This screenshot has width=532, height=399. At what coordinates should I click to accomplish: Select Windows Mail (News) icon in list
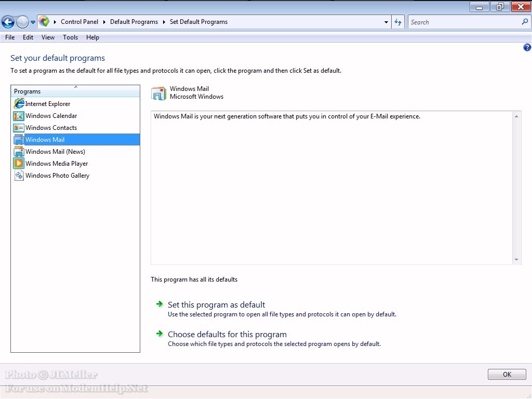[19, 152]
